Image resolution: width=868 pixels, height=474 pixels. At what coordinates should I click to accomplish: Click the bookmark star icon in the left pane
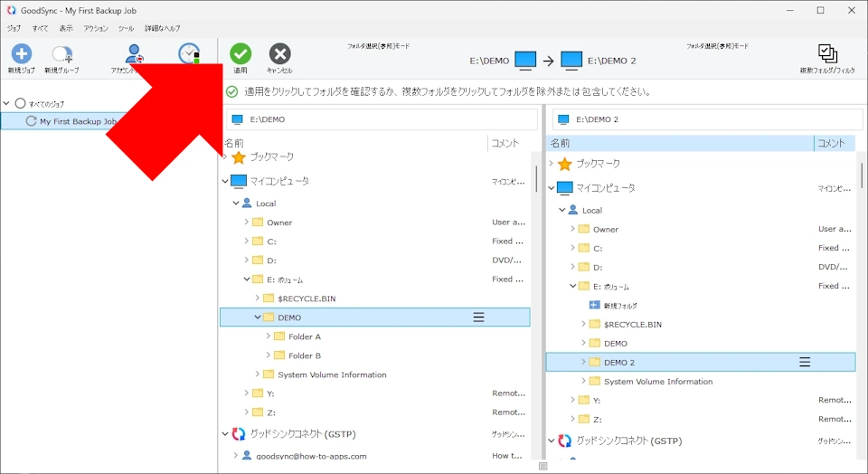(x=239, y=157)
